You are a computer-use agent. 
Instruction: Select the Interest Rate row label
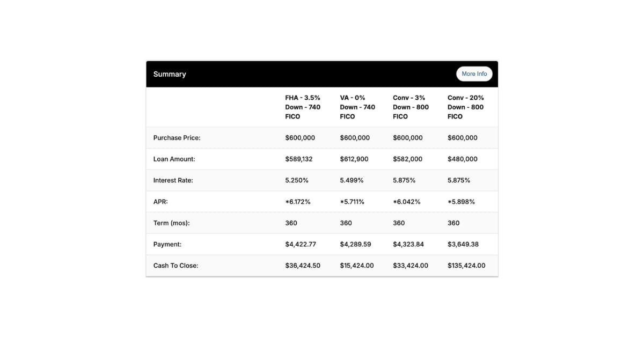click(173, 180)
